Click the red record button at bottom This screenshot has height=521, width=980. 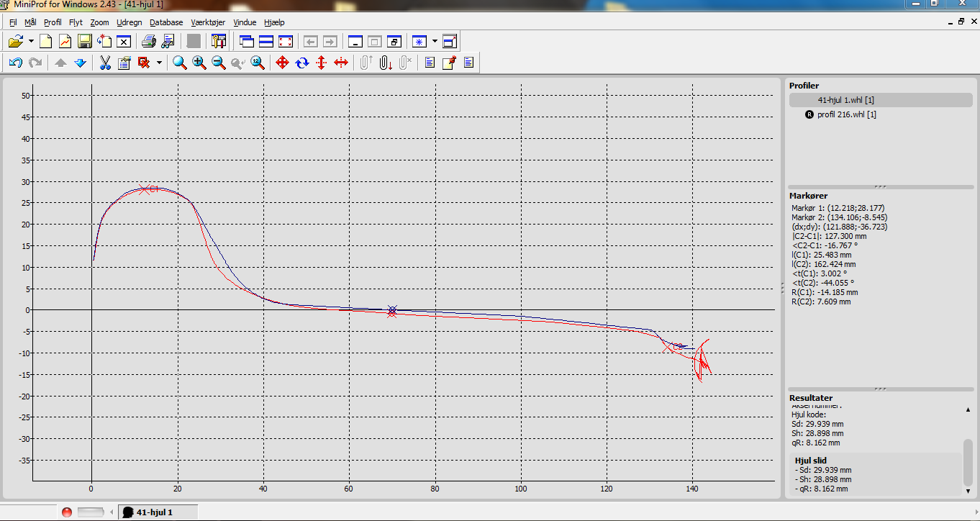[67, 512]
